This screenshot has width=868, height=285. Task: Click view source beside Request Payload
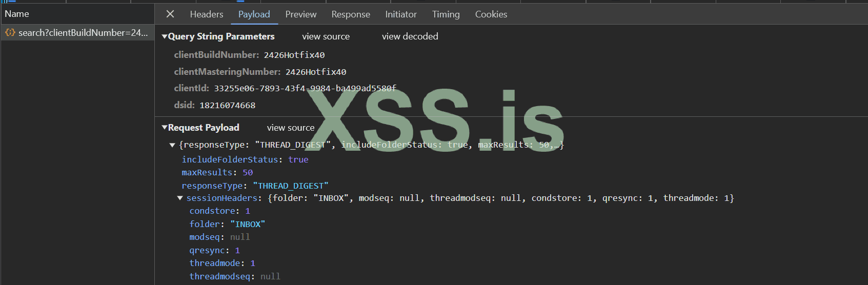coord(291,128)
